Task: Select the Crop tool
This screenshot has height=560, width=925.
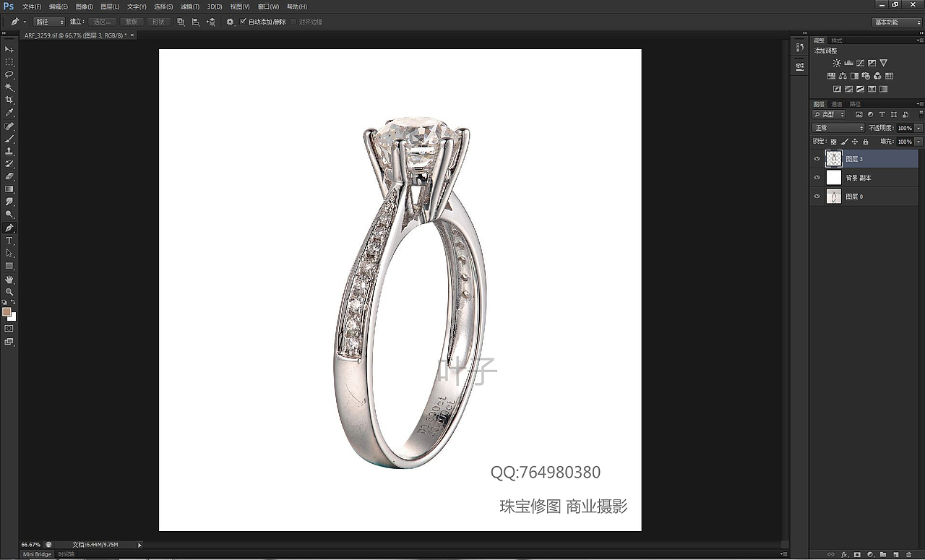Action: 9,100
